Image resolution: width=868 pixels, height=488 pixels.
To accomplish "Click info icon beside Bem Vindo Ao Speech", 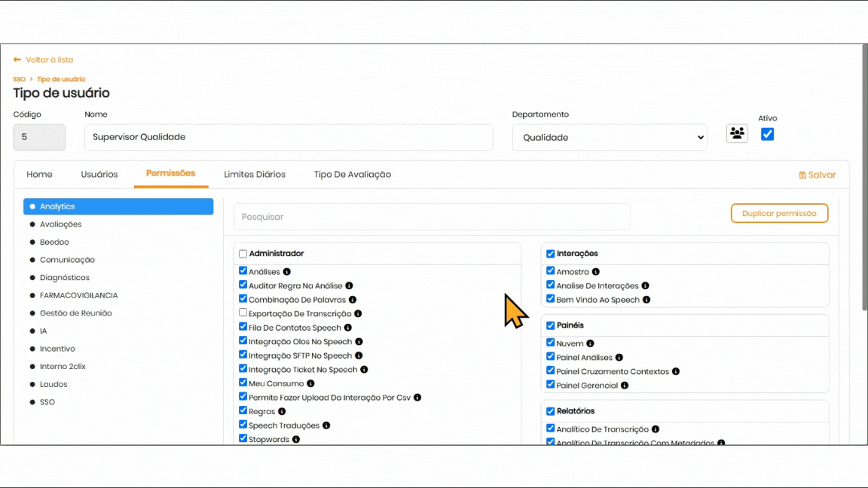I will click(646, 300).
